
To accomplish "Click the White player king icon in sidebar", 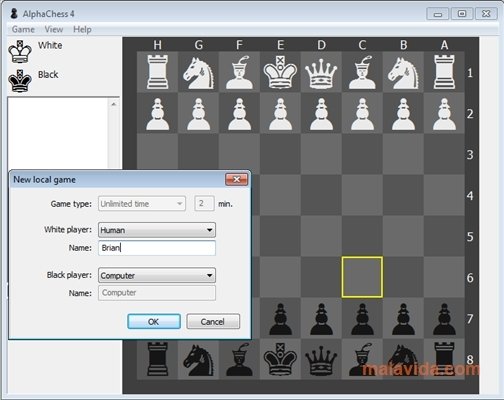I will (20, 52).
